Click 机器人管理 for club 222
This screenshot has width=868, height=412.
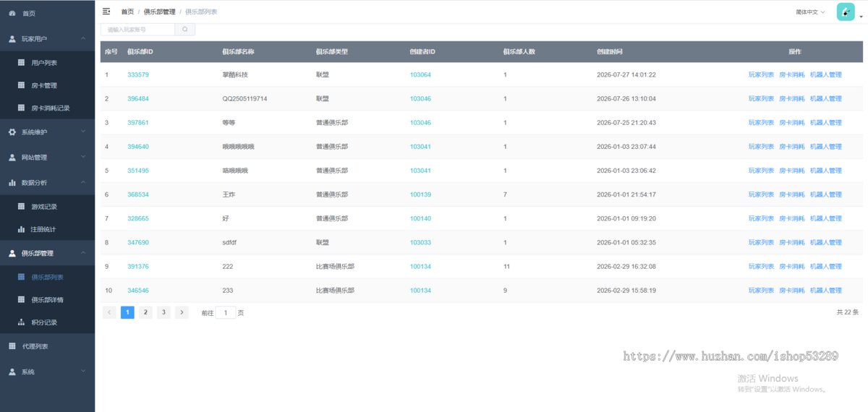(x=826, y=266)
